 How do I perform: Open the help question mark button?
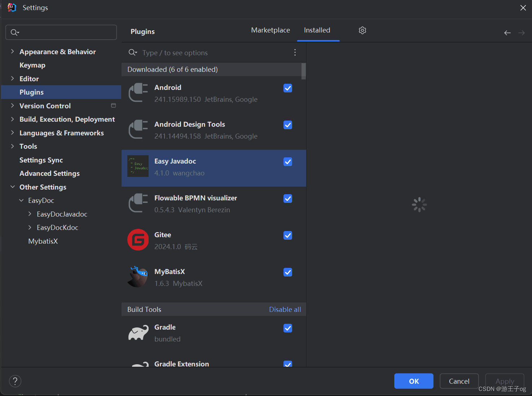[15, 381]
